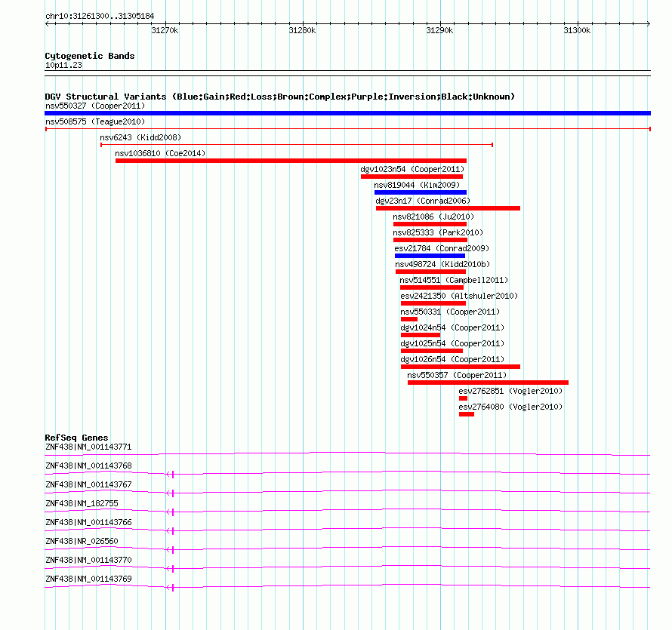Click the chr10:31261300..31305184 coordinates text
This screenshot has height=630, width=672.
coord(100,17)
